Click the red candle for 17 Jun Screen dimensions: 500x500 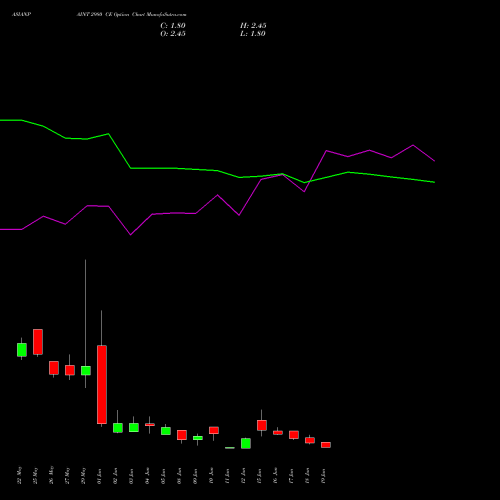[x=294, y=435]
